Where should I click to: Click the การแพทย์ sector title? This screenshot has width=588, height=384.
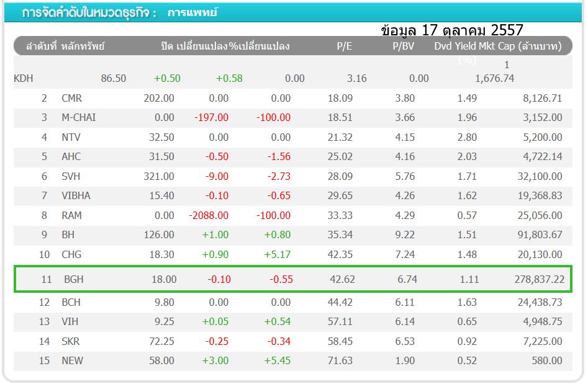(x=192, y=12)
